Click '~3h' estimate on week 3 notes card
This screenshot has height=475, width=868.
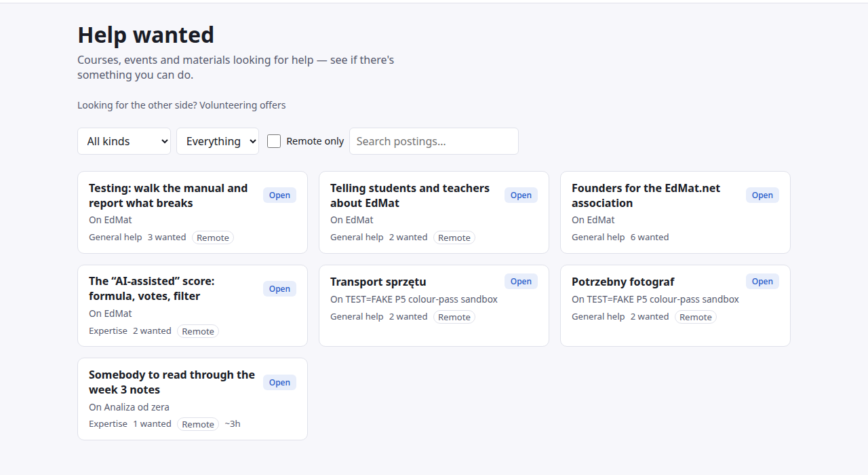coord(233,424)
